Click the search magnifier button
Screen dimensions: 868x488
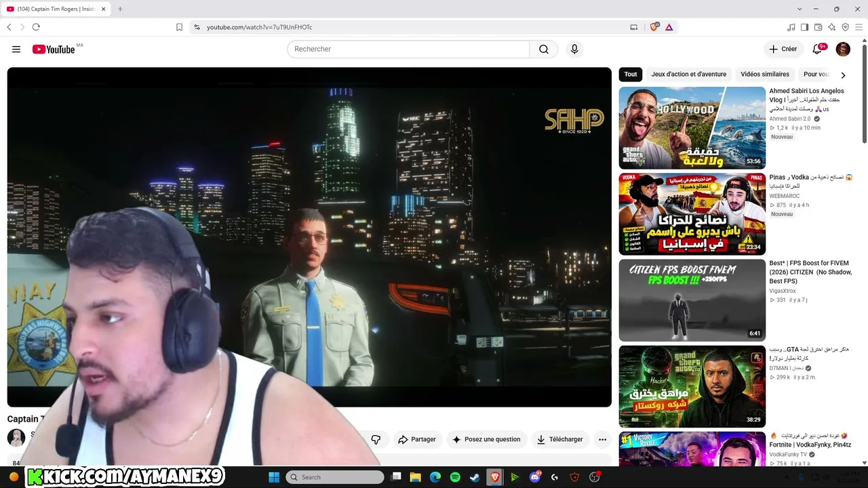544,49
